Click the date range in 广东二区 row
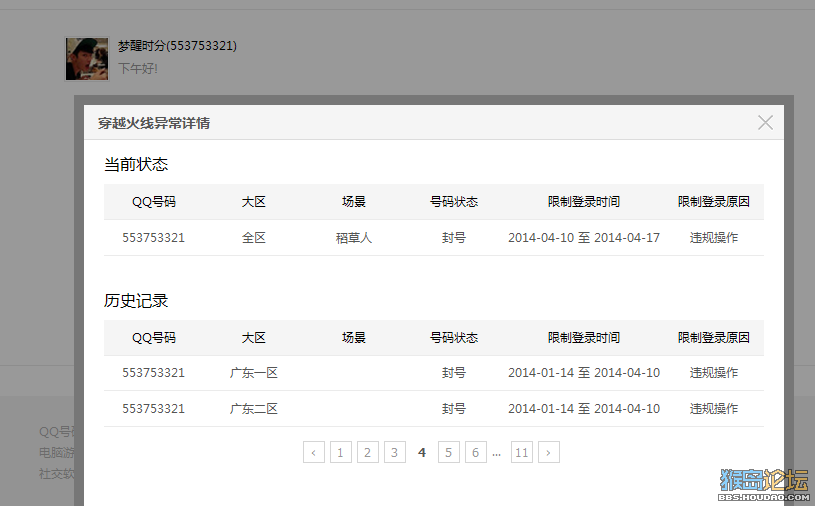The width and height of the screenshot is (815, 506). [584, 409]
